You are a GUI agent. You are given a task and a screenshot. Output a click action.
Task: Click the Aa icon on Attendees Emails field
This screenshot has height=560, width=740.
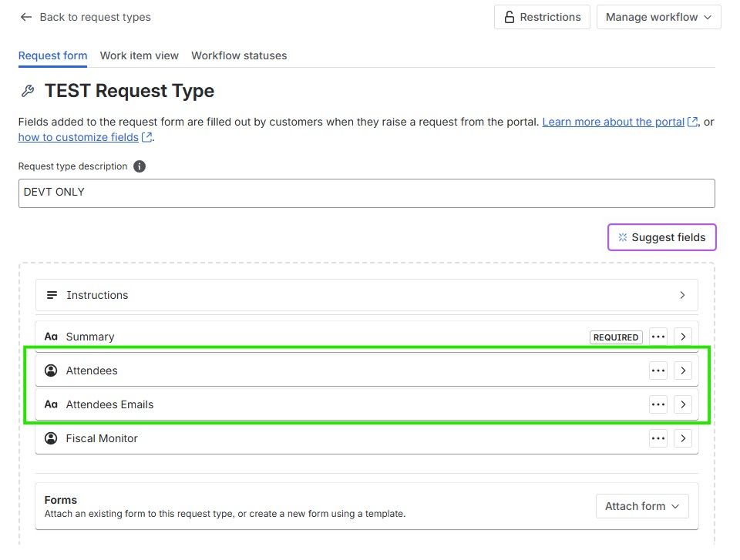pos(51,404)
